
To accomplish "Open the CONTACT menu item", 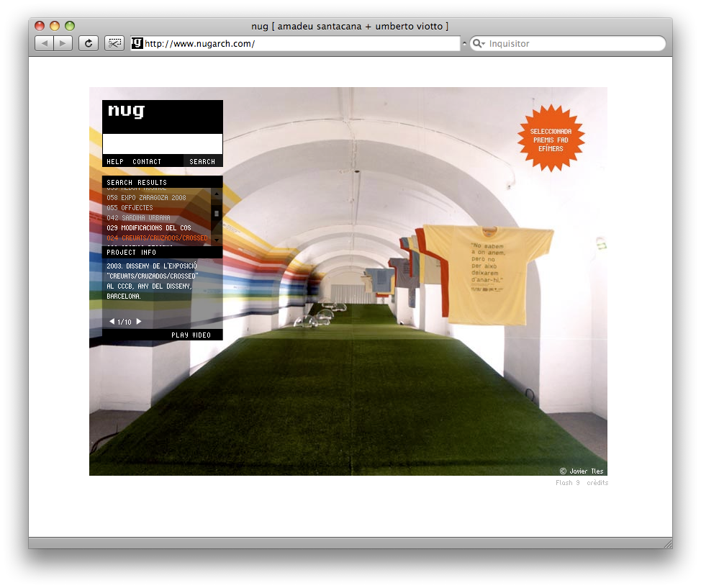I will coord(147,161).
